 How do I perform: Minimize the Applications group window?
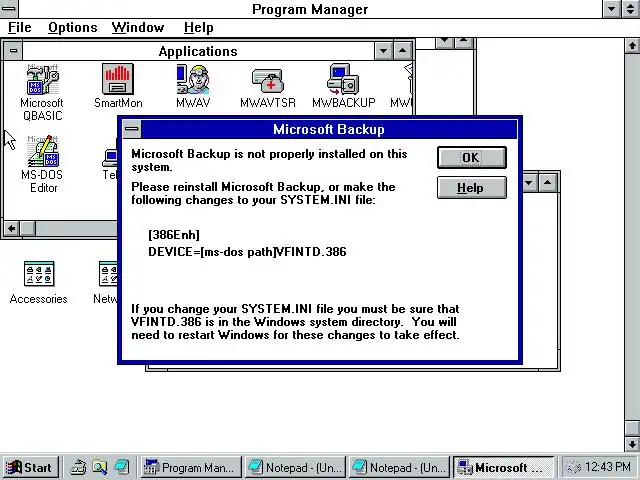pyautogui.click(x=383, y=51)
